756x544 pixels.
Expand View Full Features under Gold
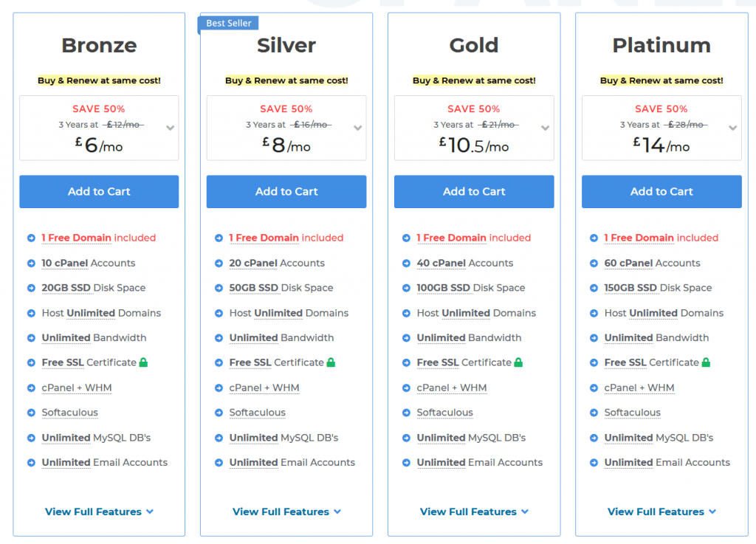point(474,512)
